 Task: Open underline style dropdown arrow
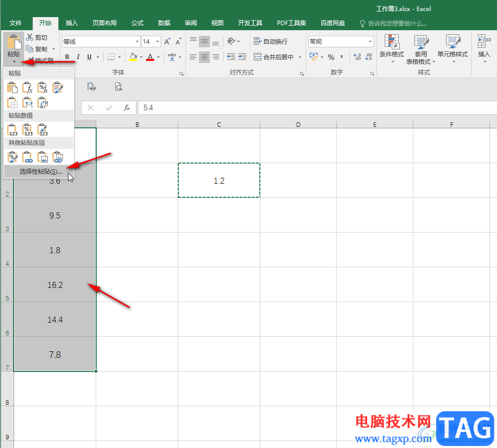[98, 57]
